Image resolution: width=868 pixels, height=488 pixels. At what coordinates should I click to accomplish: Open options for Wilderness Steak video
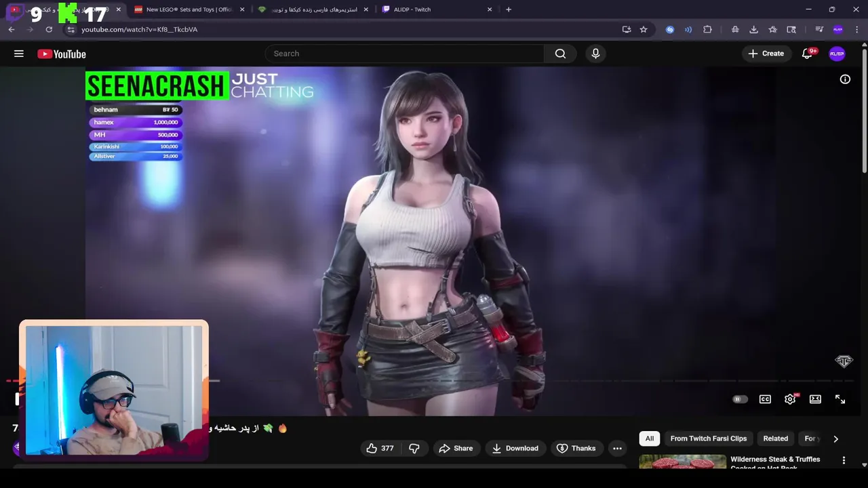tap(844, 460)
